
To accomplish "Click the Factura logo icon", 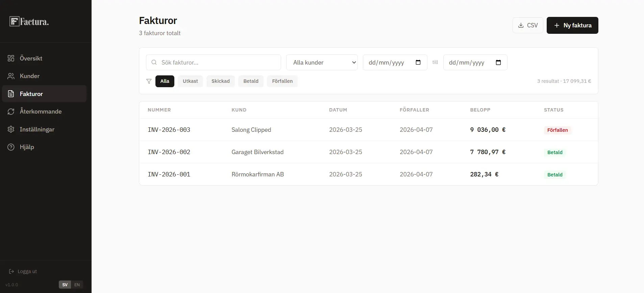I will tap(14, 22).
